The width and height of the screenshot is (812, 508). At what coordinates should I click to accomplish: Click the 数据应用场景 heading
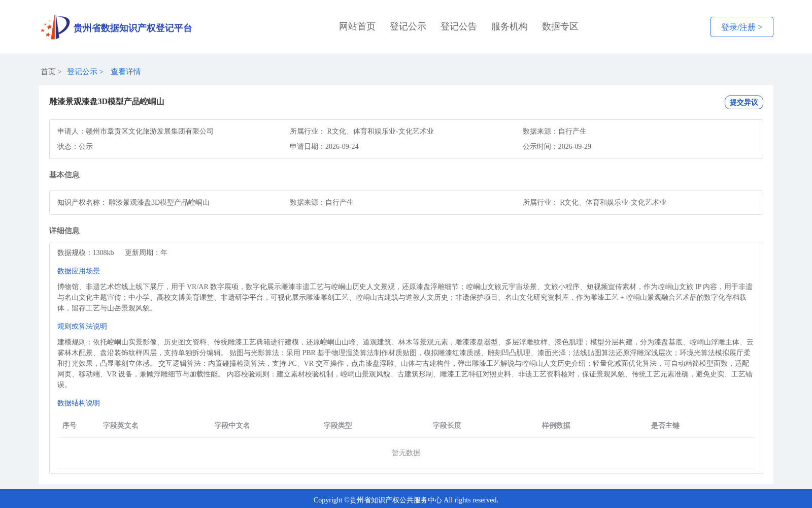(79, 271)
